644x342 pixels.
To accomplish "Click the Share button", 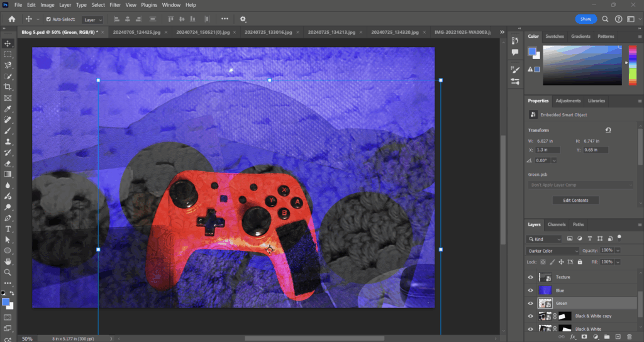I will coord(586,19).
